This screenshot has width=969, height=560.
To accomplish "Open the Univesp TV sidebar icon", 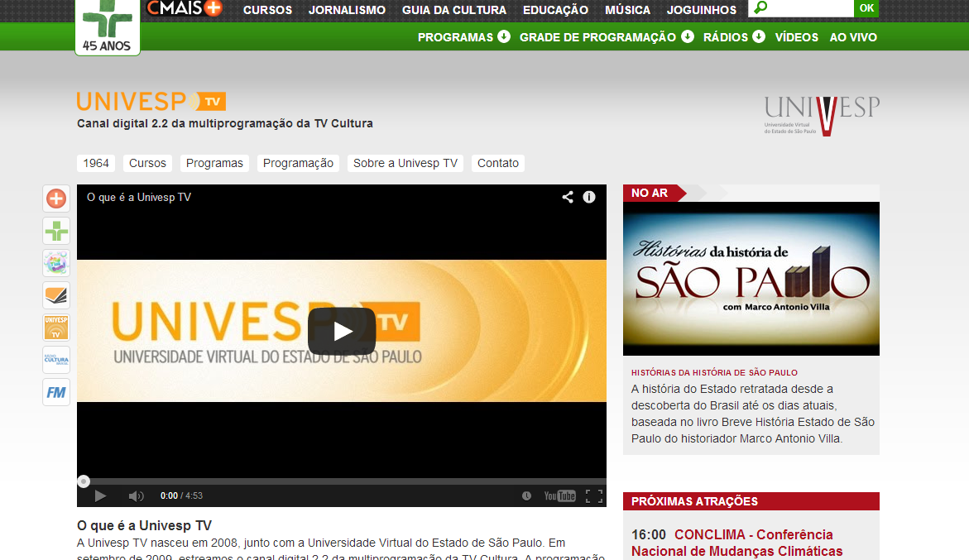I will point(56,328).
